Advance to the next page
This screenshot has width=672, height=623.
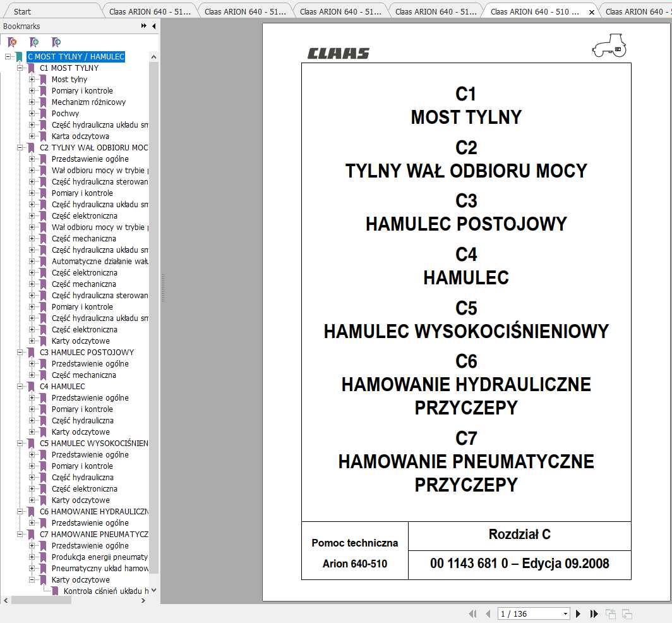(578, 614)
